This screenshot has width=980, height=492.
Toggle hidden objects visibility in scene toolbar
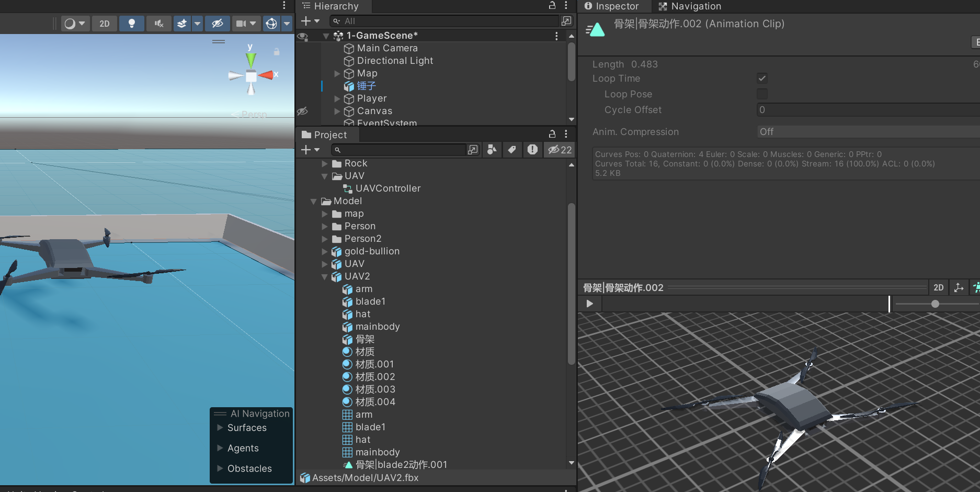click(x=218, y=24)
